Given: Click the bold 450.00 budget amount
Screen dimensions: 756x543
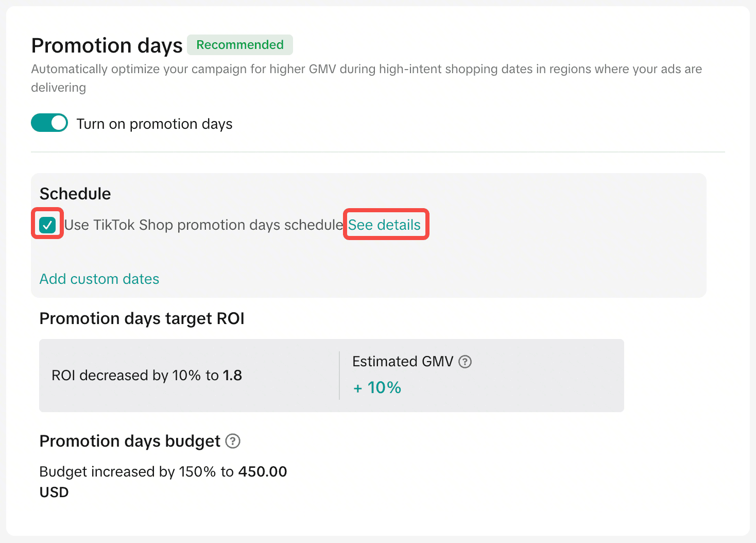Looking at the screenshot, I should click(x=263, y=471).
